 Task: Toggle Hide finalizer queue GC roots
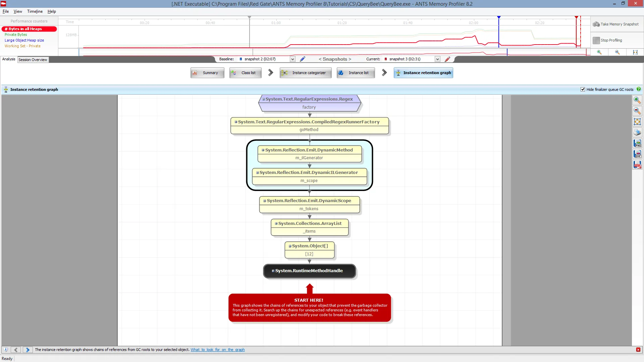point(583,89)
